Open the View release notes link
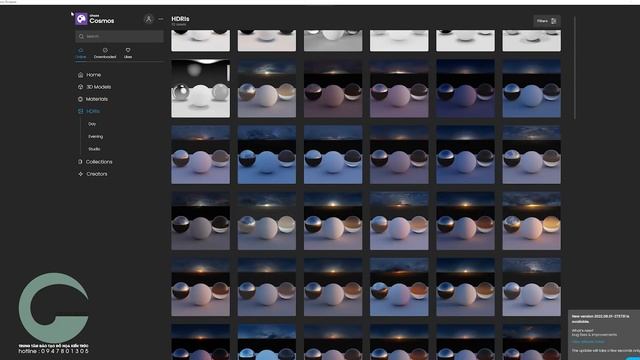Screen dimensions: 640x360 coord(588,342)
